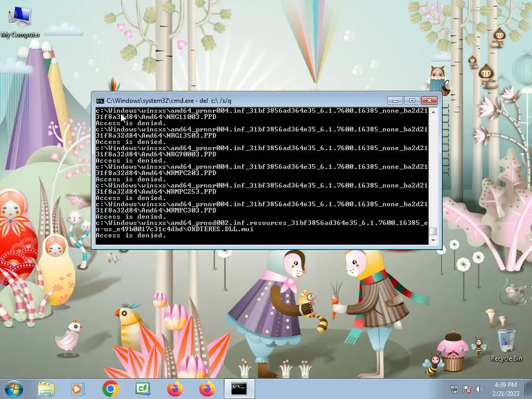This screenshot has height=399, width=532.
Task: Click the OKDTERES.DLL.mui text in console
Action: (220, 229)
